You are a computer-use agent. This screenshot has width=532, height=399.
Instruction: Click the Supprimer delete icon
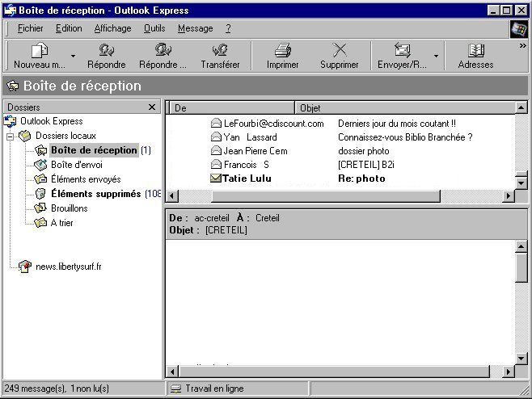click(x=340, y=50)
